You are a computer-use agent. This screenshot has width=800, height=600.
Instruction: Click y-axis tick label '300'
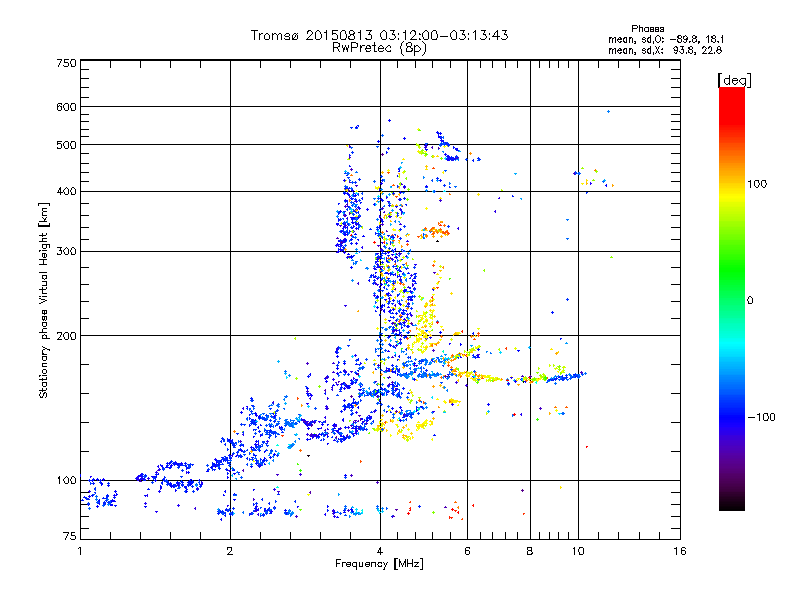(67, 251)
